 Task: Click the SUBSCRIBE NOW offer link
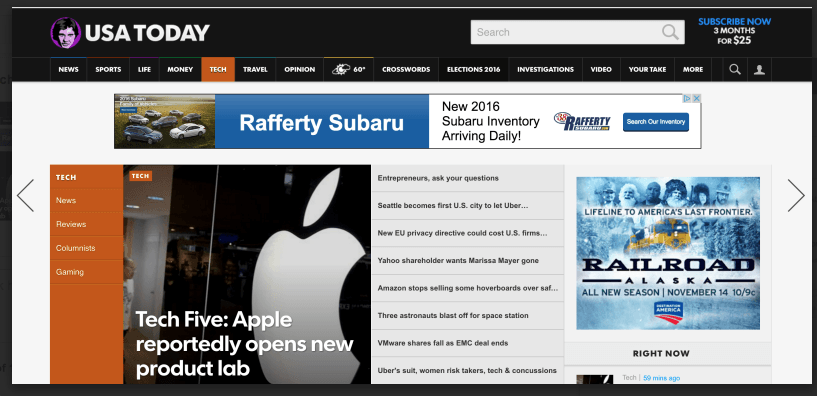[x=734, y=31]
